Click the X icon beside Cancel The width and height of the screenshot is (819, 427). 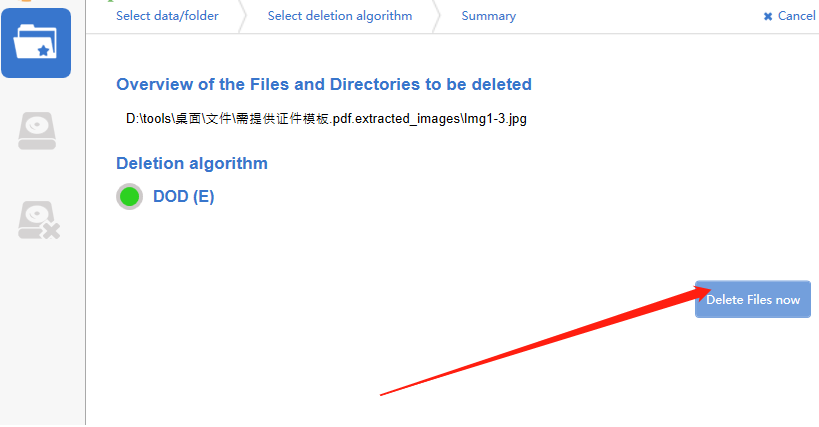point(768,17)
